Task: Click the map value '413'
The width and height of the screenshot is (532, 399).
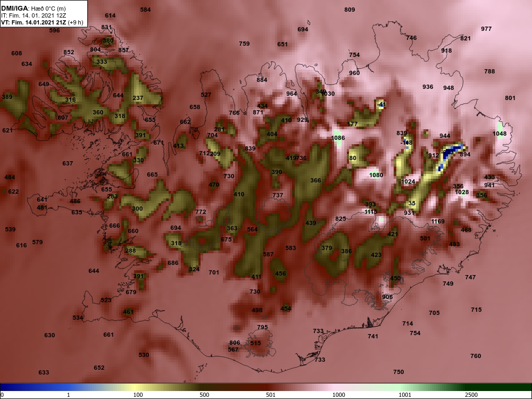Action: click(178, 146)
